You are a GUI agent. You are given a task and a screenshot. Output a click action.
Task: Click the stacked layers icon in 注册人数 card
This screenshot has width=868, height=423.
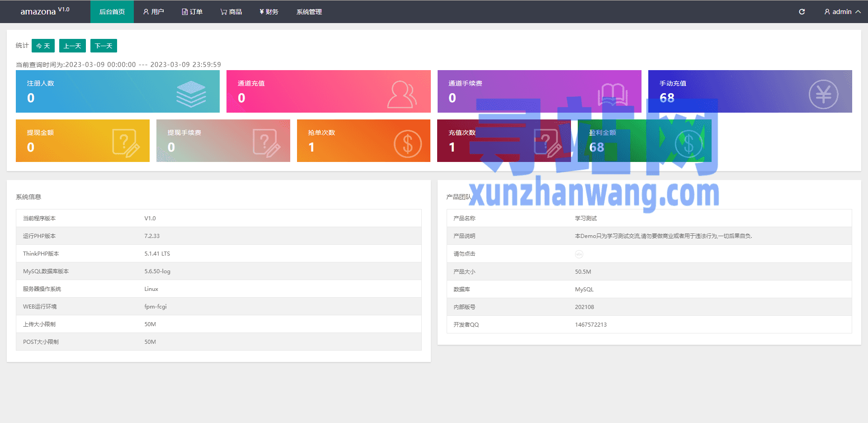(x=191, y=94)
